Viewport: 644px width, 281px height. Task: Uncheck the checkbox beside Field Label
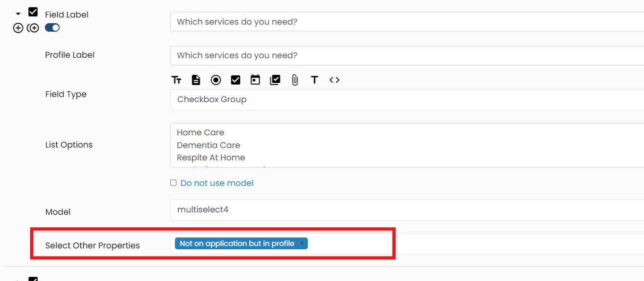pos(33,12)
